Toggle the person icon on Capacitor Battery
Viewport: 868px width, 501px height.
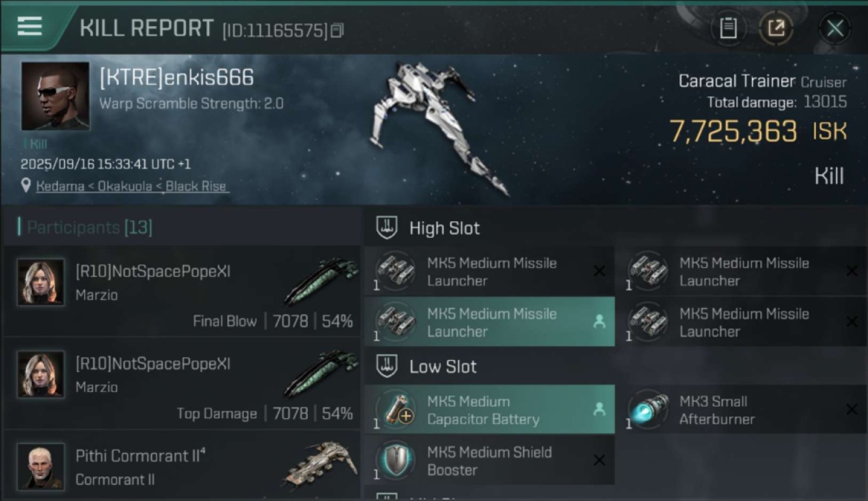click(599, 409)
